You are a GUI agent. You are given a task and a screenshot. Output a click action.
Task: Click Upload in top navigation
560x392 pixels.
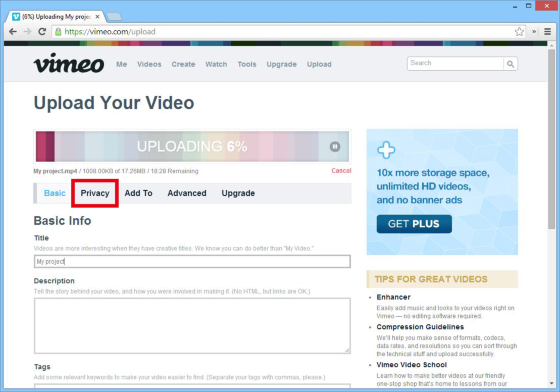(x=319, y=64)
